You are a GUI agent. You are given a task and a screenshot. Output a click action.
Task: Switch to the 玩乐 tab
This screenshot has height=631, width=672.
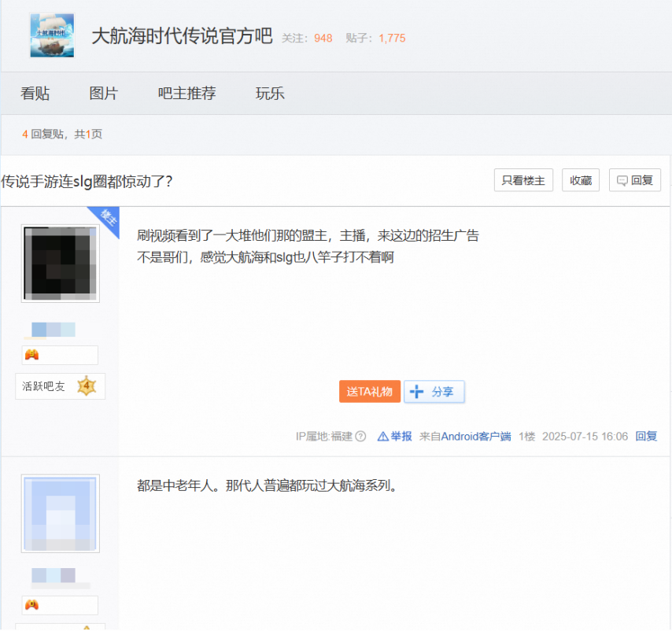pyautogui.click(x=270, y=93)
